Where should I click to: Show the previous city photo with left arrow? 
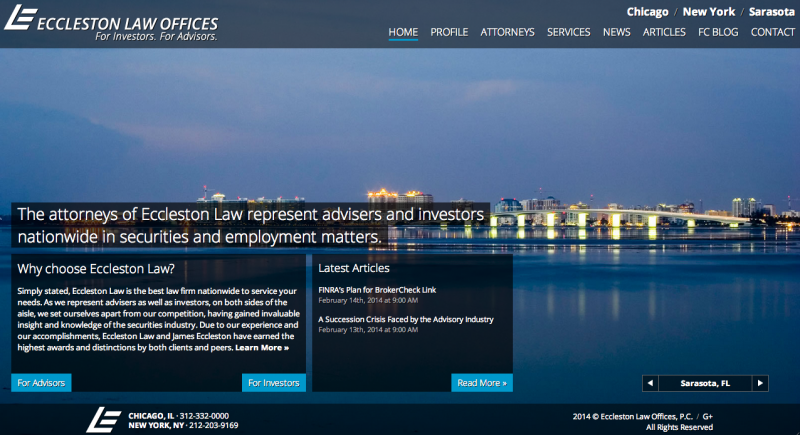(x=650, y=383)
